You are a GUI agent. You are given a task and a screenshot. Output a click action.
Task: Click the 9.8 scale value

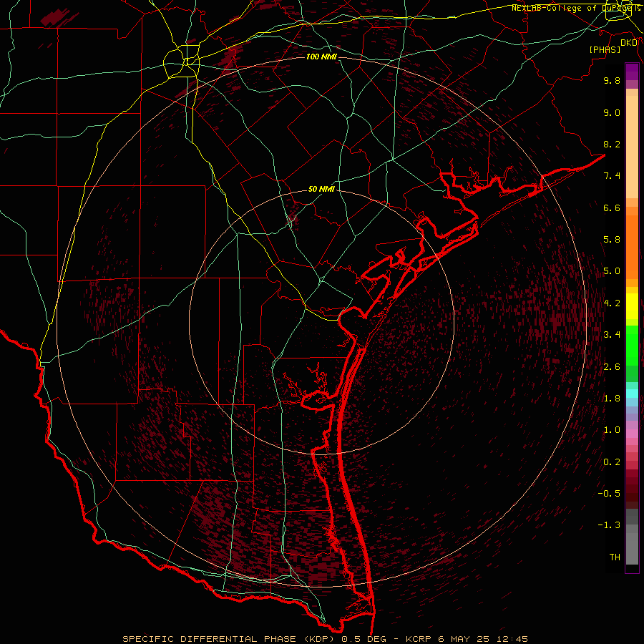coord(612,80)
